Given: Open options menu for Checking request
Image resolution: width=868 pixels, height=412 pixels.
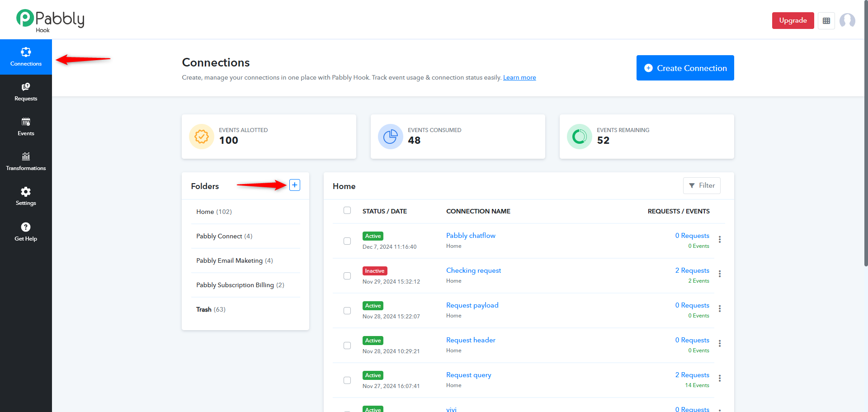Looking at the screenshot, I should pyautogui.click(x=720, y=274).
